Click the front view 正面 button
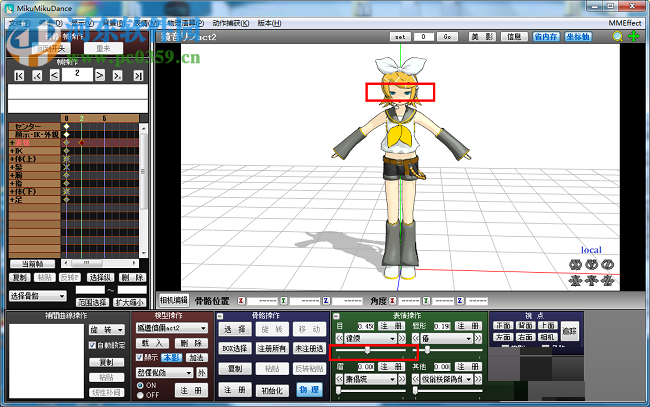Viewport: 650px width, 407px height. point(503,326)
